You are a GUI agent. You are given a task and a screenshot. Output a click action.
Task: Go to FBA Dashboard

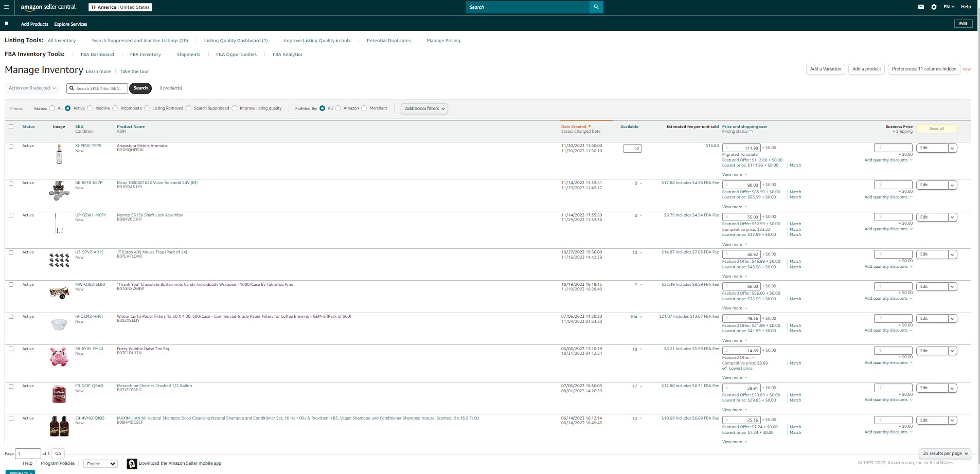[97, 54]
